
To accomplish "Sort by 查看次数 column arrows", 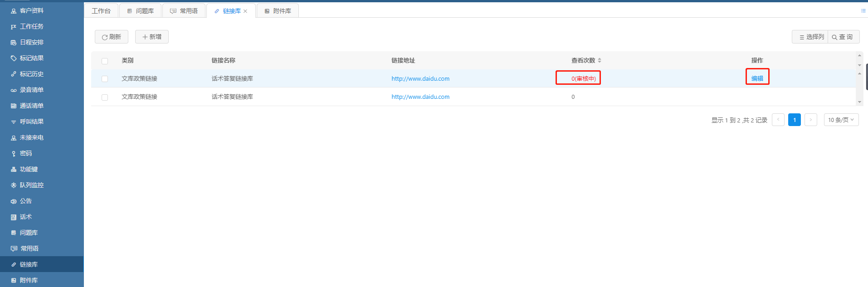I will [x=600, y=60].
